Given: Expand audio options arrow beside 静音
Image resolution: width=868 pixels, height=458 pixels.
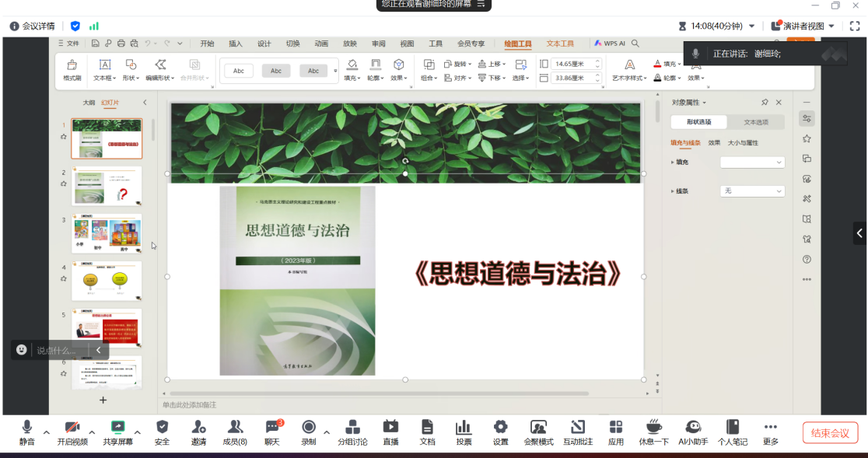Looking at the screenshot, I should (47, 432).
